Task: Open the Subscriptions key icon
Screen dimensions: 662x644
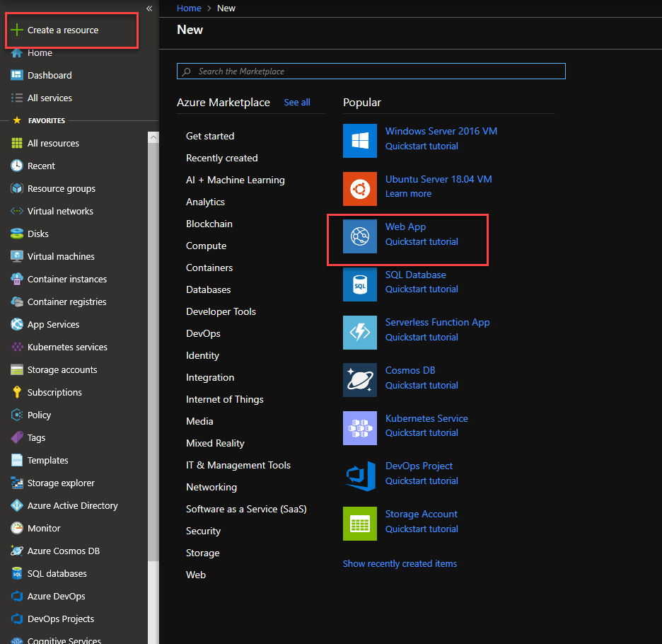Action: 17,392
